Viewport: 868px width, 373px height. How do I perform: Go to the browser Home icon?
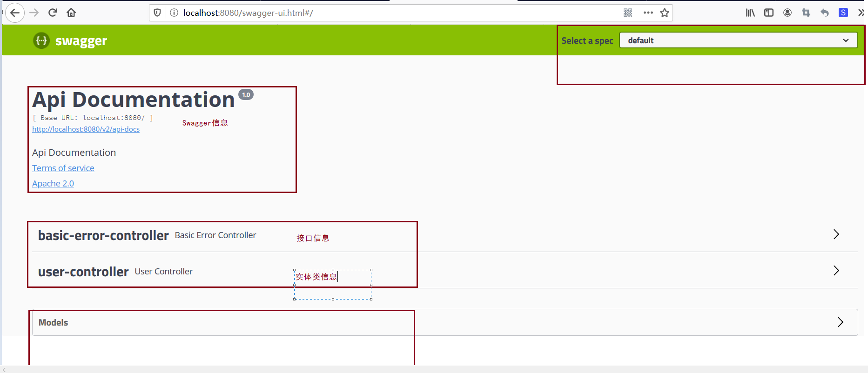coord(71,13)
